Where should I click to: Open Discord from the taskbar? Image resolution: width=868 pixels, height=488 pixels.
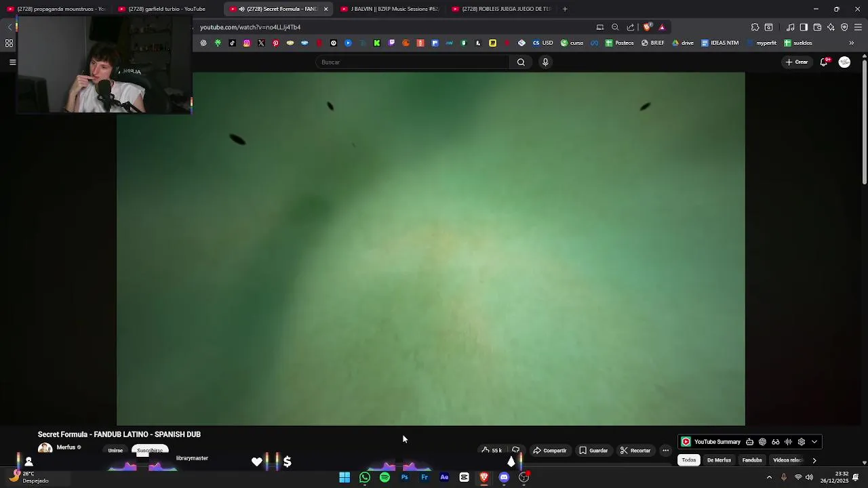coord(504,477)
